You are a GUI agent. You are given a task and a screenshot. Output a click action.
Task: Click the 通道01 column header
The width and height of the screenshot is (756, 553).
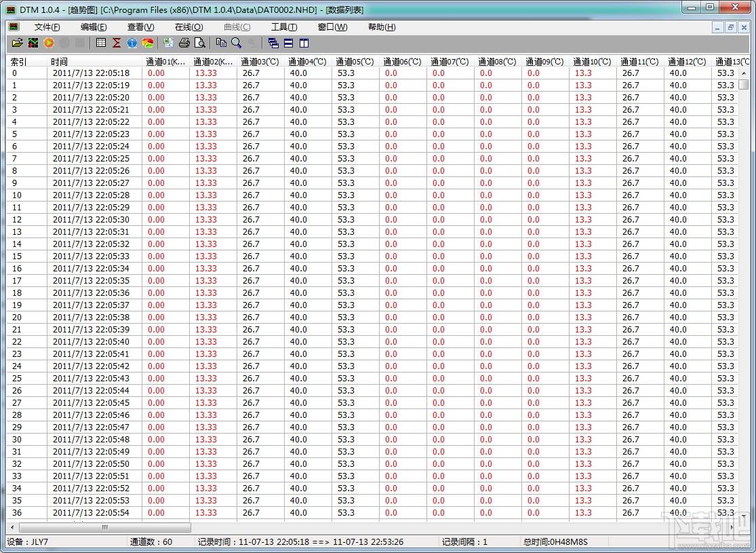pos(166,62)
